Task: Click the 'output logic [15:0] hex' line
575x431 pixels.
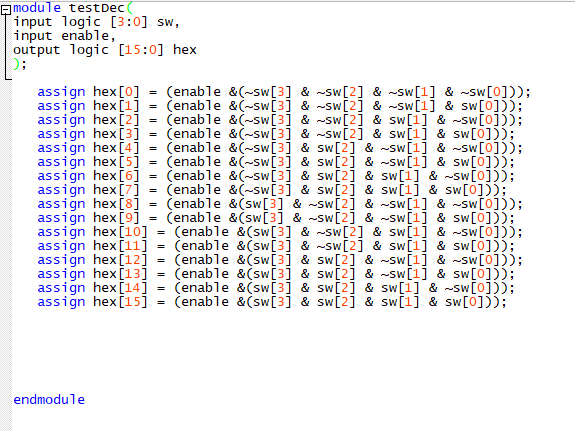Action: [x=105, y=50]
